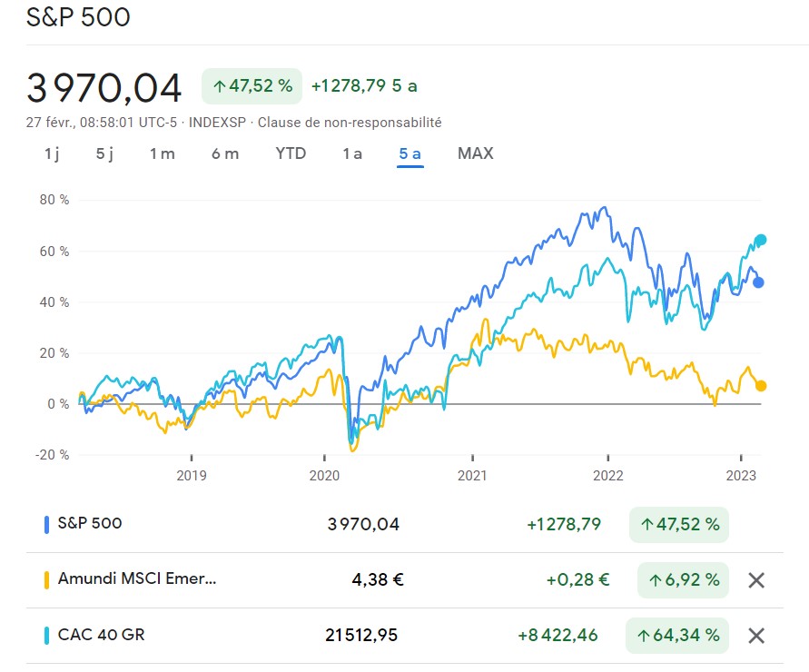Choose the 1 a range tab

click(352, 153)
